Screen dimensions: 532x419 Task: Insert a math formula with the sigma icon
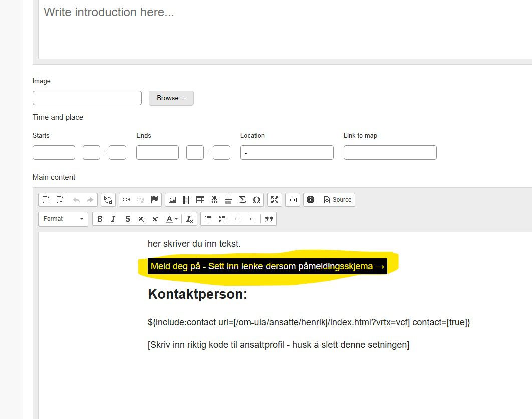(242, 200)
